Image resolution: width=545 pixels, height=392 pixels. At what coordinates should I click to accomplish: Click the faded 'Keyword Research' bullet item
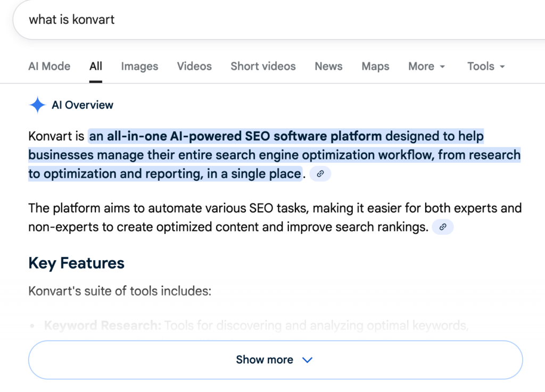(102, 326)
